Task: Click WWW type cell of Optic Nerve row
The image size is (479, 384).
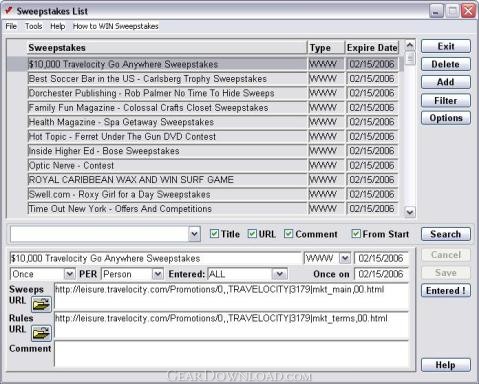Action: (326, 165)
